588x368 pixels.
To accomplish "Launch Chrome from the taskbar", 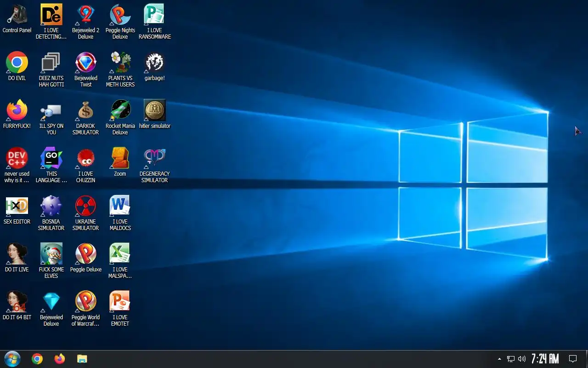I will coord(37,359).
